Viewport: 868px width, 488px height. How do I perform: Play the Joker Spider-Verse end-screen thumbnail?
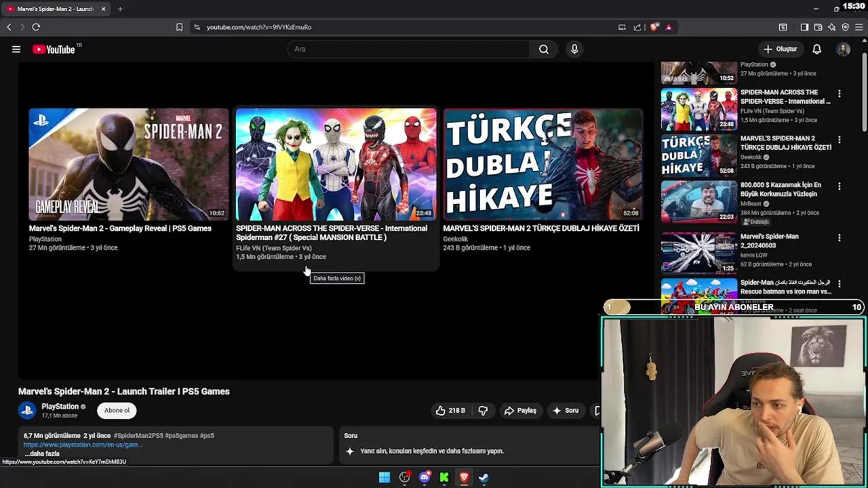coord(336,164)
